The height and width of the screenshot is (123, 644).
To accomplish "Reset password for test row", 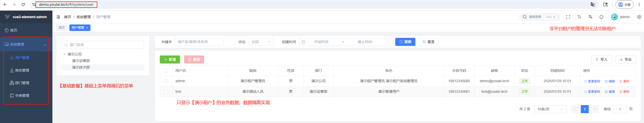I will [x=592, y=92].
